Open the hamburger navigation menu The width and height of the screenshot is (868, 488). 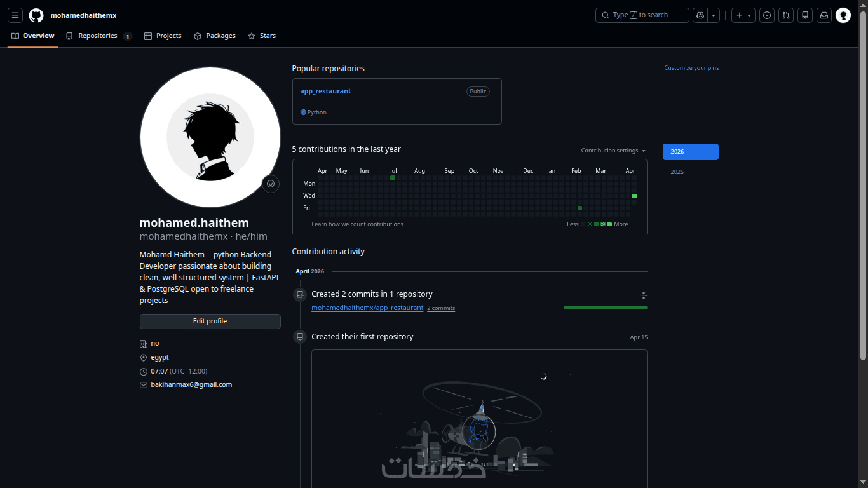(15, 15)
